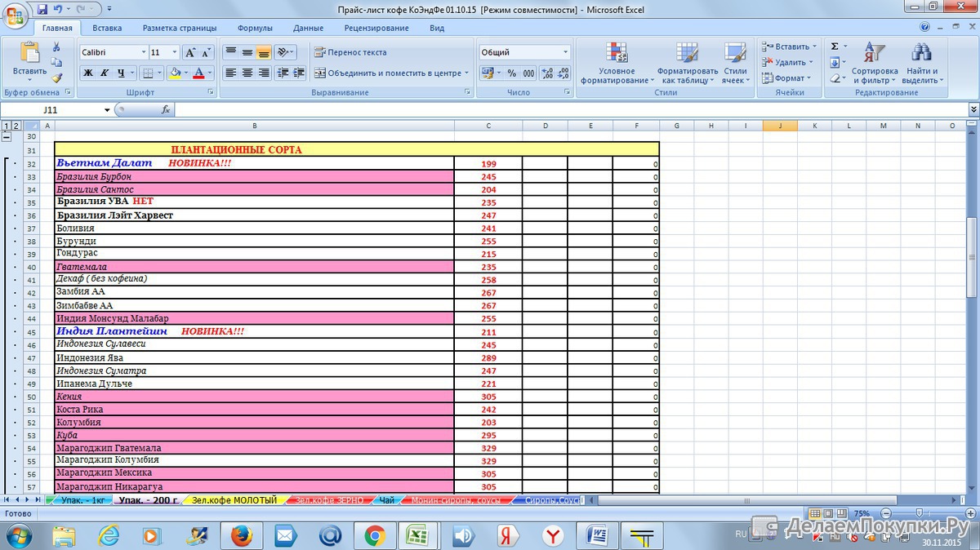The image size is (980, 550).
Task: Decrease the font size with the small A
Action: (x=207, y=52)
